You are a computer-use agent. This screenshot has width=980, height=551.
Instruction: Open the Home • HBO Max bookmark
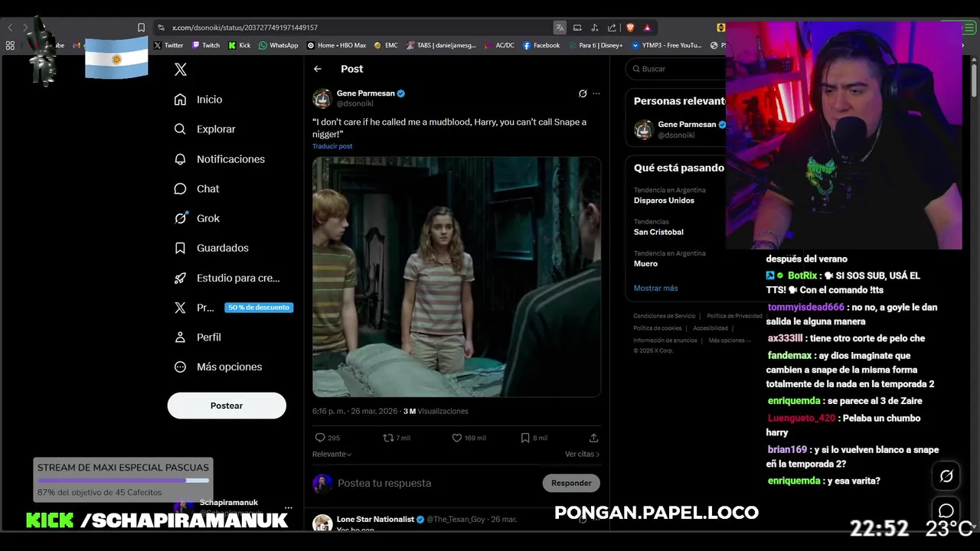pos(336,45)
